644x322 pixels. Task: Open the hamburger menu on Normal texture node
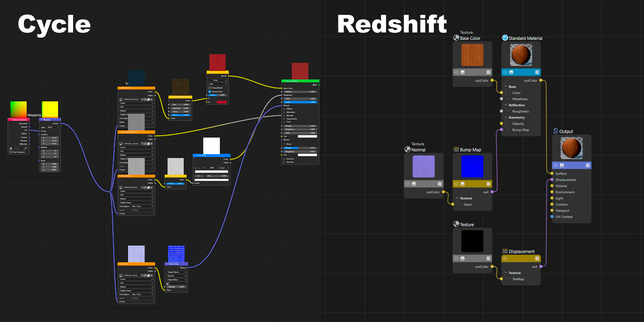click(x=440, y=184)
